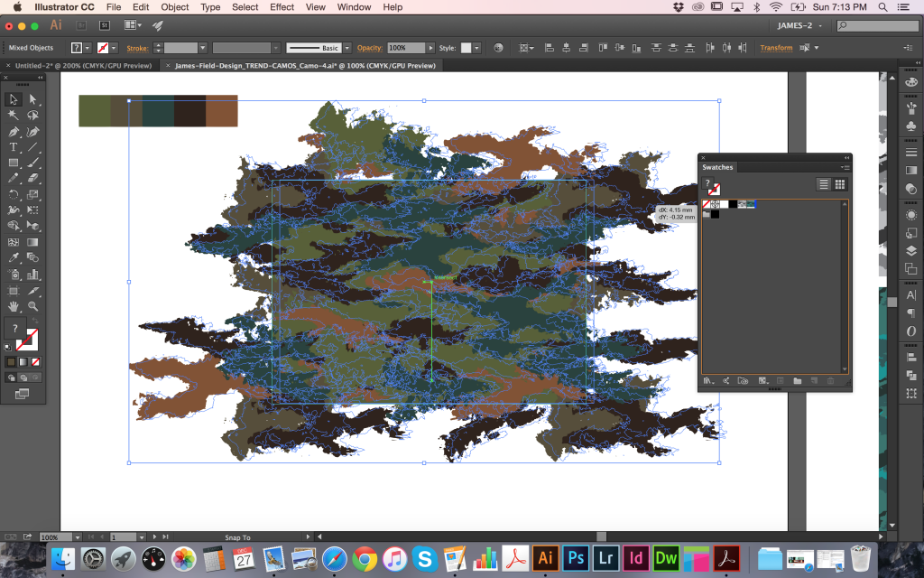Click the New Color Group folder icon
This screenshot has height=578, width=924.
(798, 381)
